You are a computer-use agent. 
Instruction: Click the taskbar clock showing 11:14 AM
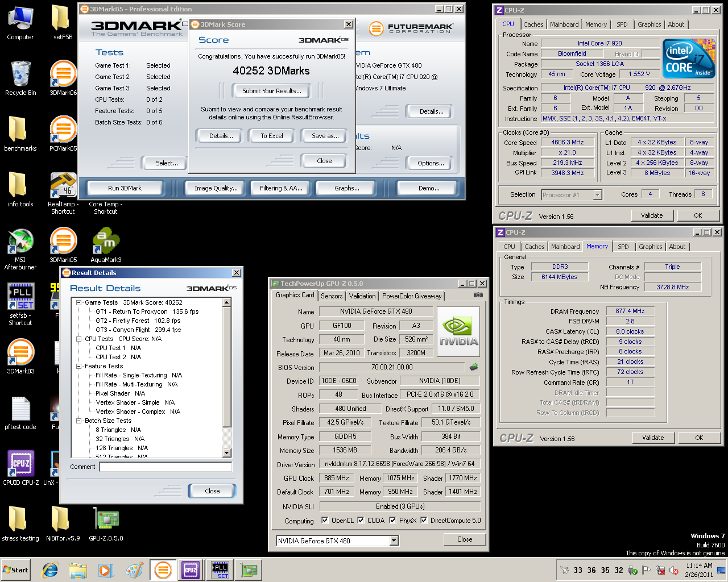coord(699,570)
